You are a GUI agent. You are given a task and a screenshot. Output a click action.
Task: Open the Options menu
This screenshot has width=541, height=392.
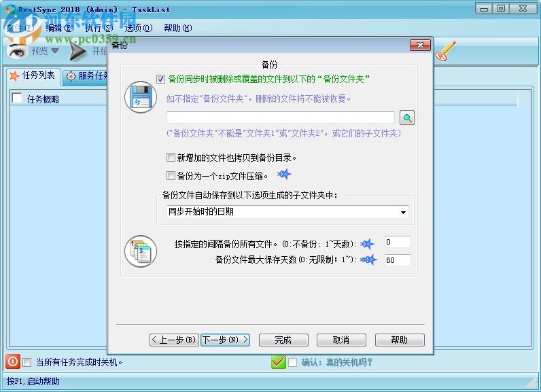point(139,28)
